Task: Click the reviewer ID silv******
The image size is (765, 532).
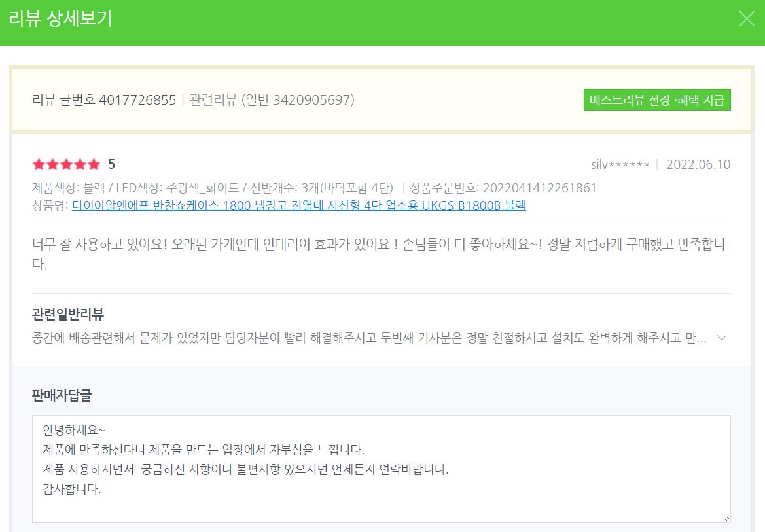Action: click(x=620, y=164)
